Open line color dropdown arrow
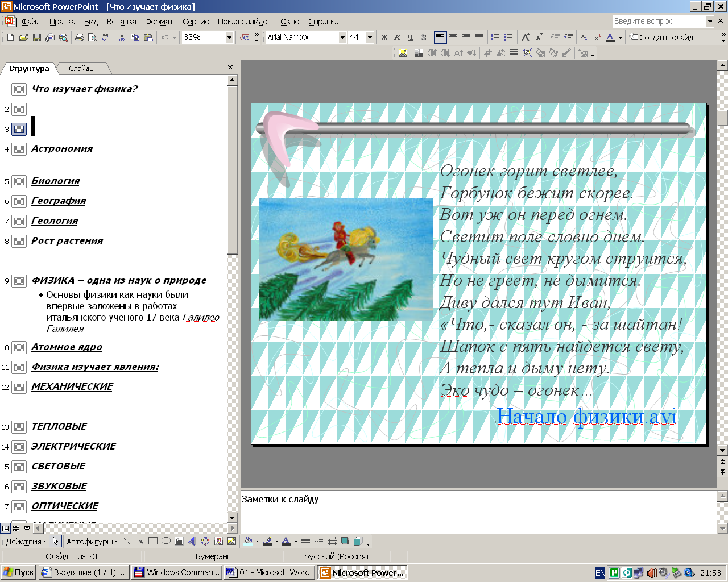Viewport: 728px width, 582px height. point(276,541)
